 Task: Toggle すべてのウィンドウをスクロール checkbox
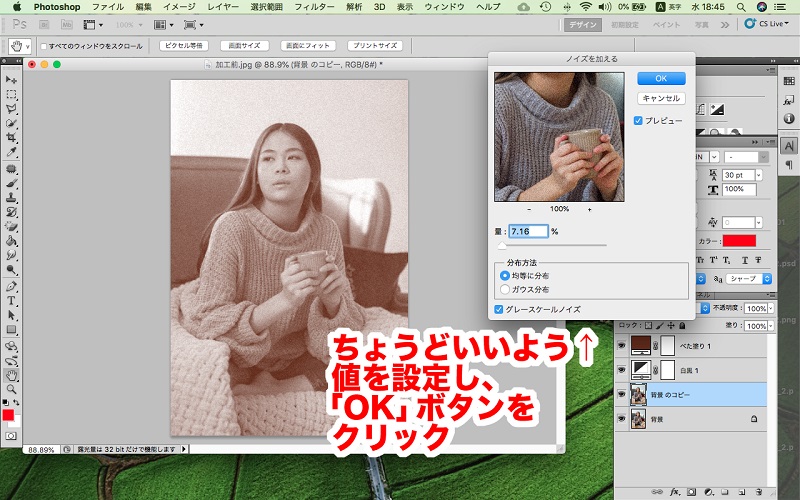[x=44, y=46]
